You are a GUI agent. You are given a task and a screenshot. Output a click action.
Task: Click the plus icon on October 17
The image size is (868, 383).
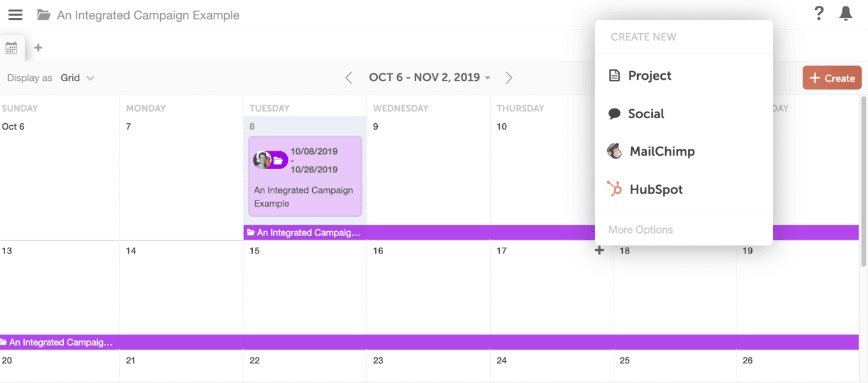[x=599, y=250]
